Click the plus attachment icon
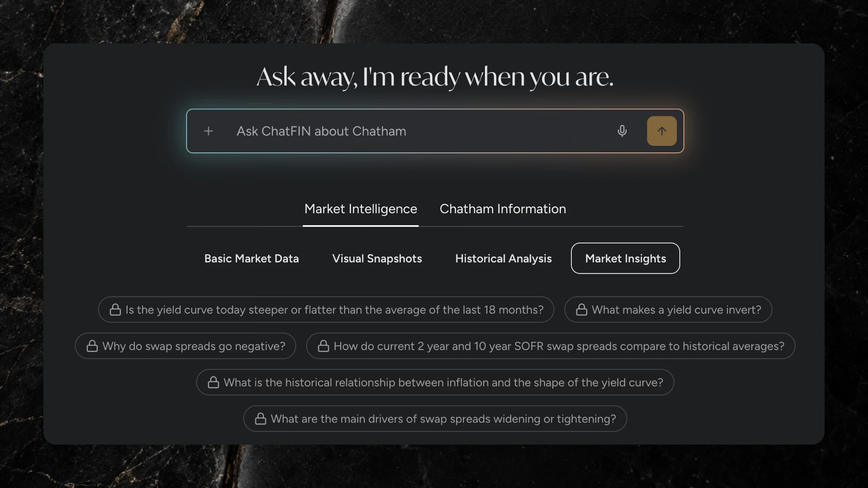The height and width of the screenshot is (488, 868). [208, 131]
